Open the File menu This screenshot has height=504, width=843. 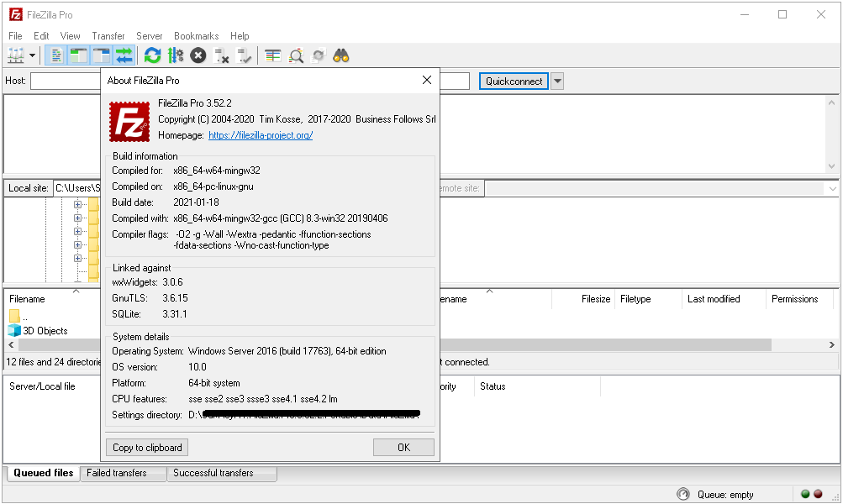pyautogui.click(x=16, y=36)
